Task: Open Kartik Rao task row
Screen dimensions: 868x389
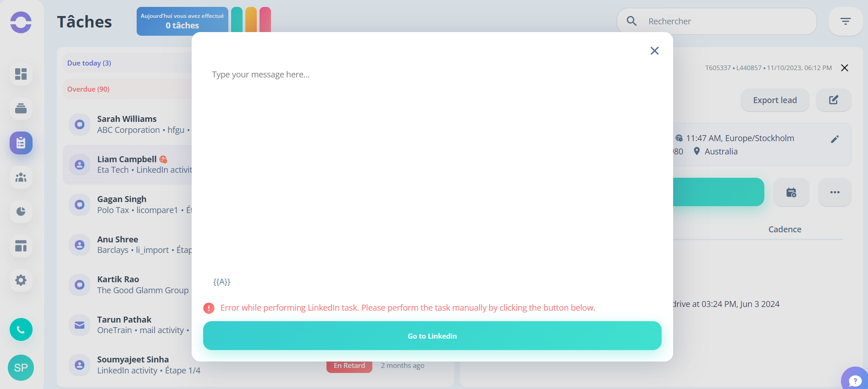Action: click(127, 285)
